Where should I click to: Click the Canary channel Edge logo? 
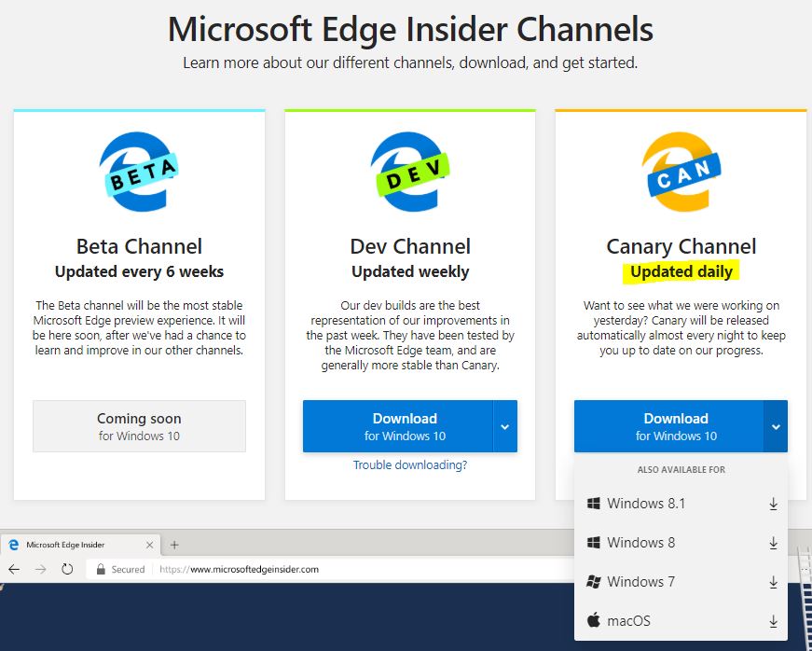click(681, 172)
